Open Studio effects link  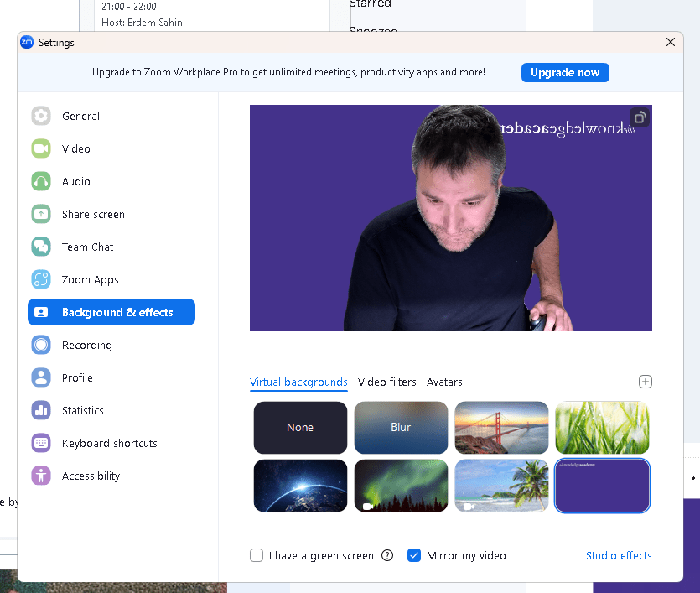[x=619, y=555]
